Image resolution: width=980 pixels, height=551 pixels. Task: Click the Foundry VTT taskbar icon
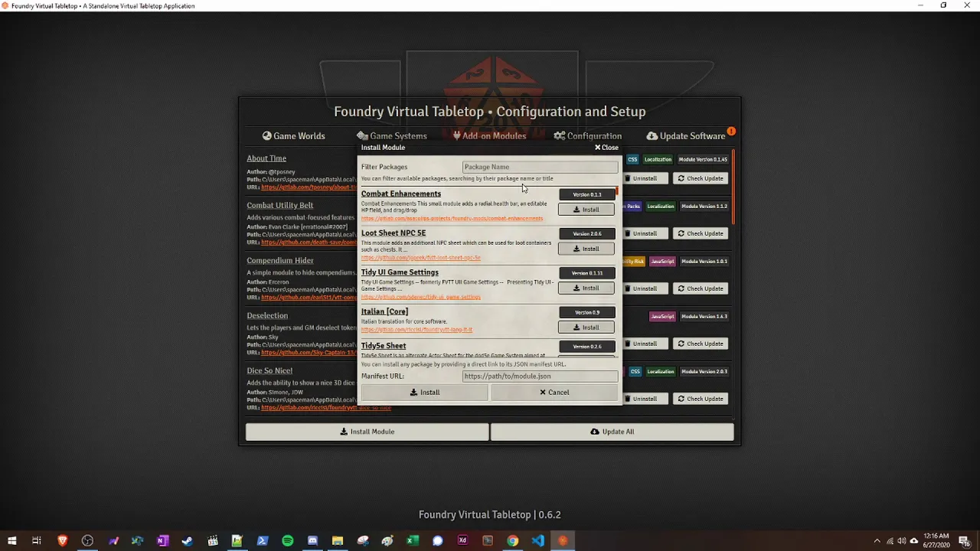[563, 540]
